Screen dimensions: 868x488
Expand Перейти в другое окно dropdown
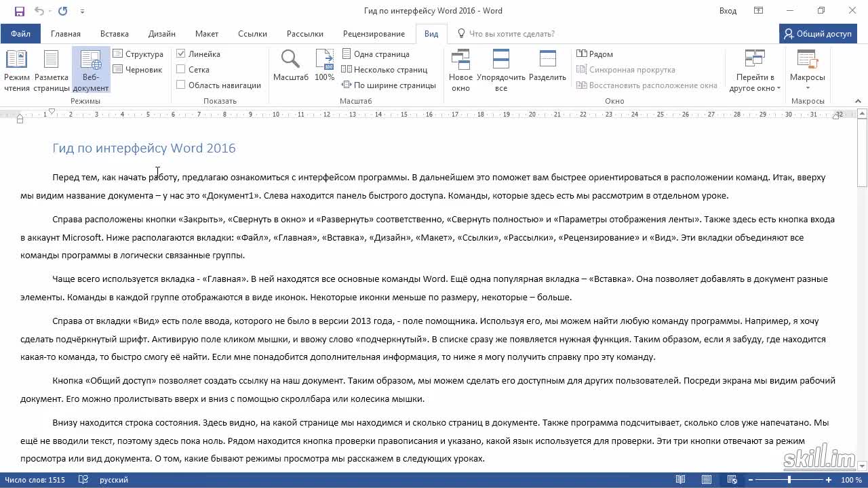pos(755,70)
